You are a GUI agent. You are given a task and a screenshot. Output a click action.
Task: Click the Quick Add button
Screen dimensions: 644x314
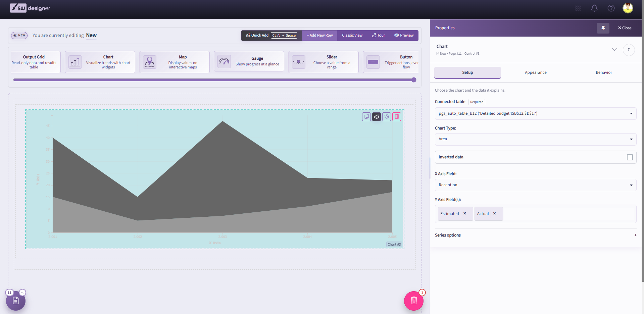[x=271, y=35]
